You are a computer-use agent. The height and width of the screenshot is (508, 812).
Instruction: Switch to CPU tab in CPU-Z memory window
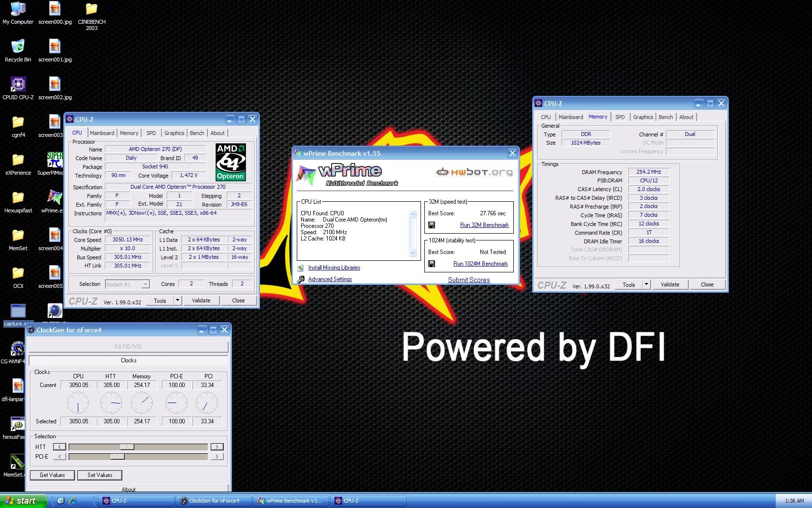click(x=546, y=117)
